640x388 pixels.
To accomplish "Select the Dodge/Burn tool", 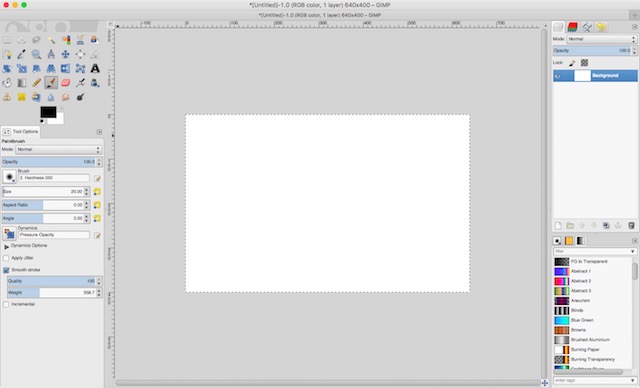I will pos(80,97).
